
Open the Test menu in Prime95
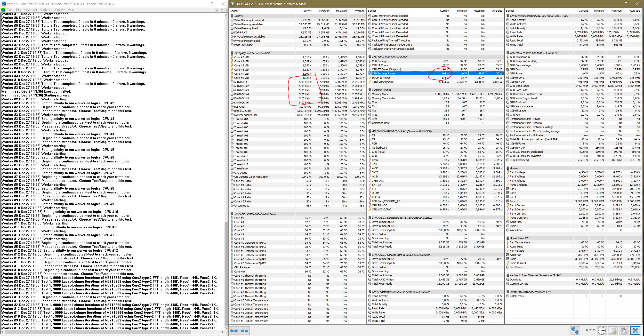point(10,10)
